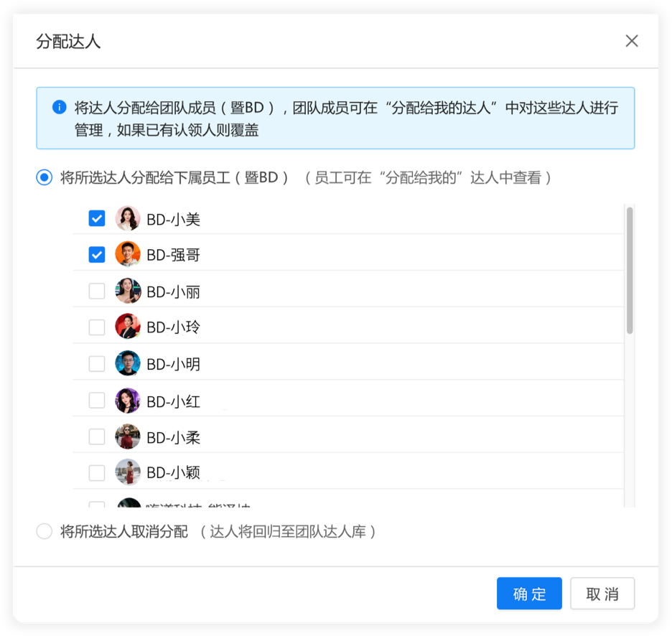Enable the BD-小红 checkbox
Image resolution: width=672 pixels, height=636 pixels.
click(97, 401)
